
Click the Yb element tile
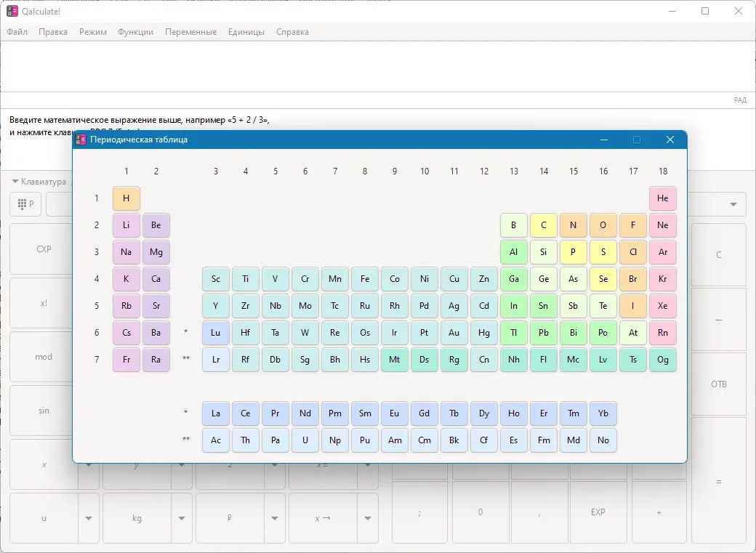[x=603, y=413]
